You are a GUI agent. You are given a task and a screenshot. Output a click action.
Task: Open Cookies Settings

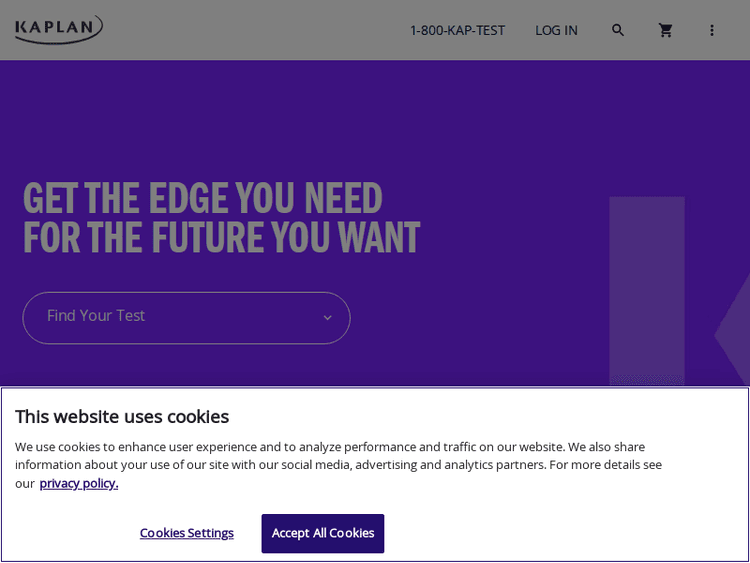tap(187, 533)
